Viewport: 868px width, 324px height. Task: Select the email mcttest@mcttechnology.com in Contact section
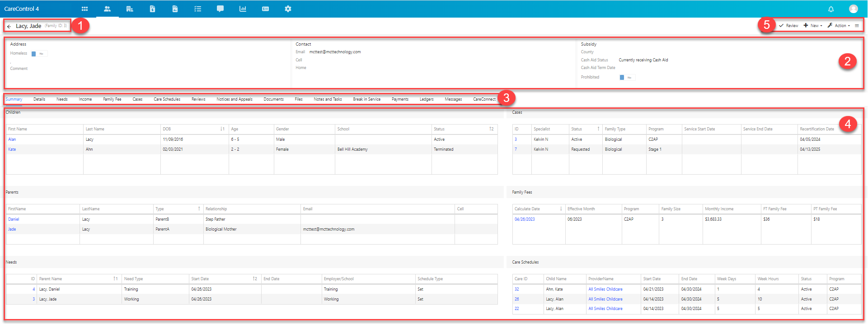pyautogui.click(x=335, y=52)
